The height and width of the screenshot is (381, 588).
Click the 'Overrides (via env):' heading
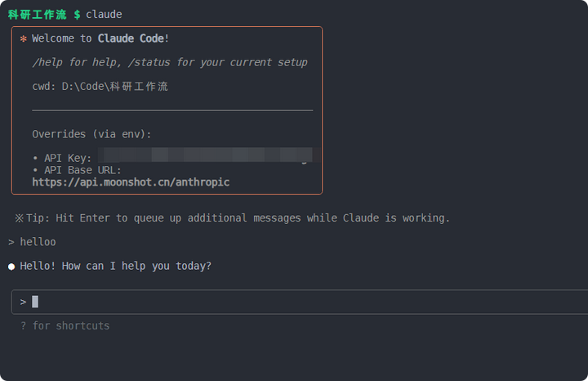tap(91, 134)
